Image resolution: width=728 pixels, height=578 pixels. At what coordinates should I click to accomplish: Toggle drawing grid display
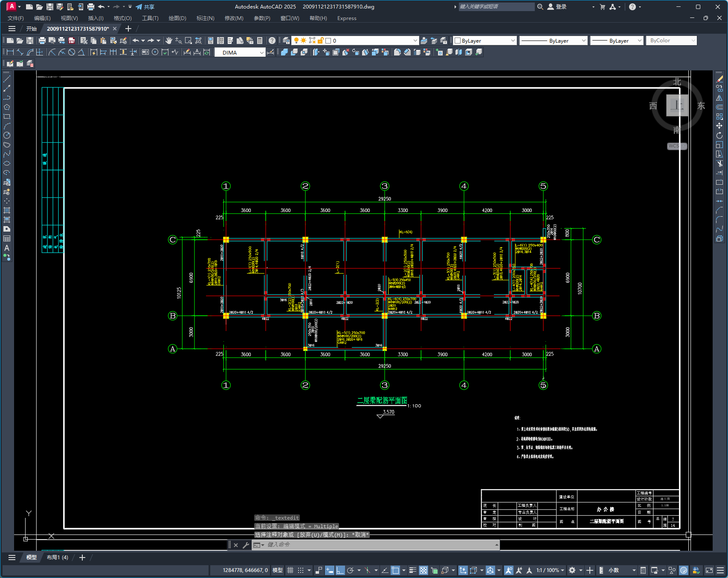tap(290, 570)
